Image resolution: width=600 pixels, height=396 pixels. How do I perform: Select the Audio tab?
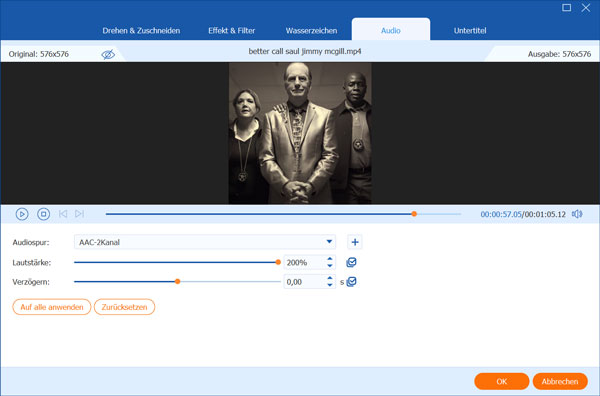[x=391, y=30]
